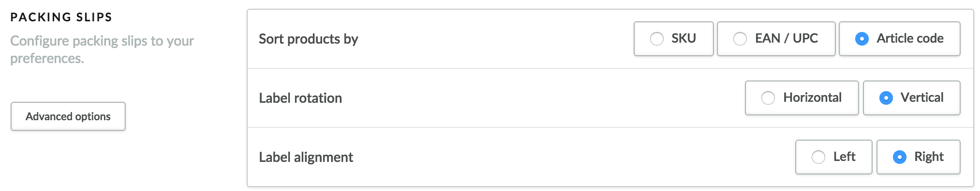The image size is (980, 191).
Task: Click the 'Label rotation' row label
Action: (300, 98)
